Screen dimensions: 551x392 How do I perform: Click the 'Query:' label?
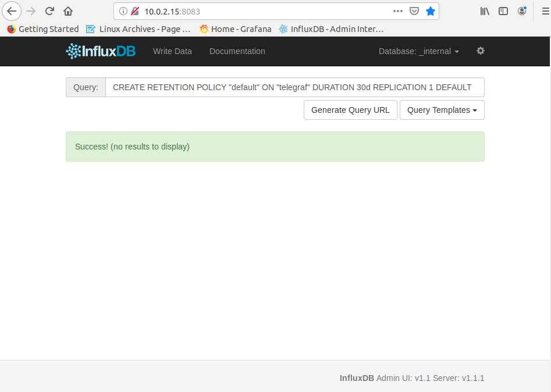pyautogui.click(x=86, y=87)
